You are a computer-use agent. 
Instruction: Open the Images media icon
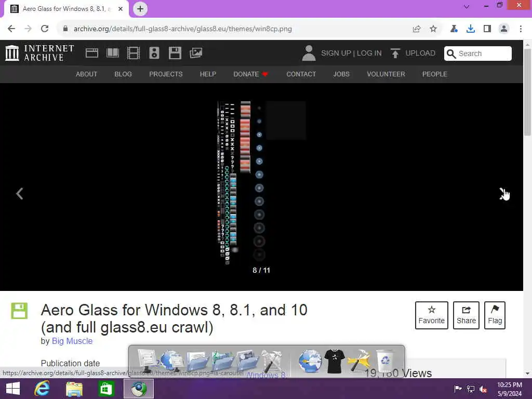point(196,53)
